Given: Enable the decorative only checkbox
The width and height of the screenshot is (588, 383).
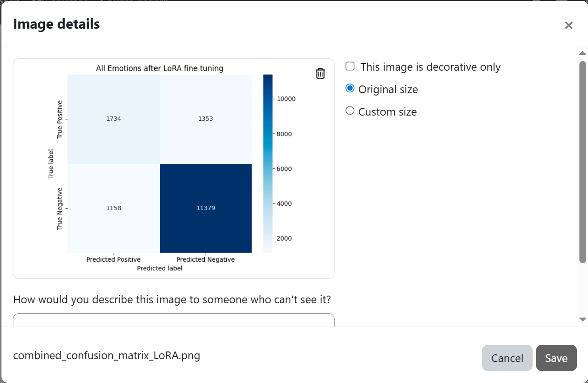Looking at the screenshot, I should [350, 66].
